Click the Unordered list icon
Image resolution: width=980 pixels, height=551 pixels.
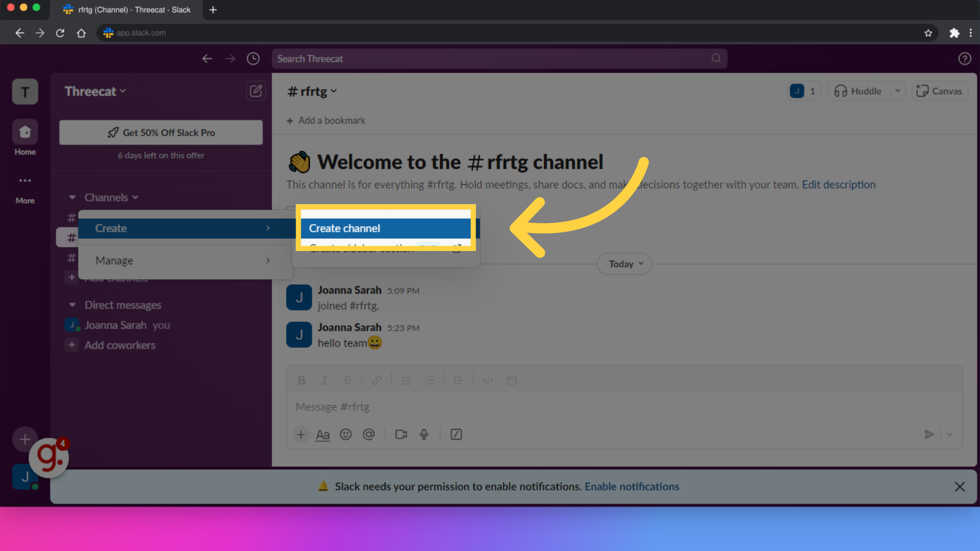[430, 380]
